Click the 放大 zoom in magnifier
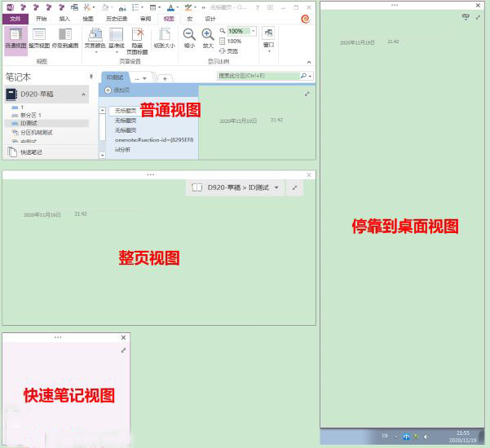 coord(208,34)
